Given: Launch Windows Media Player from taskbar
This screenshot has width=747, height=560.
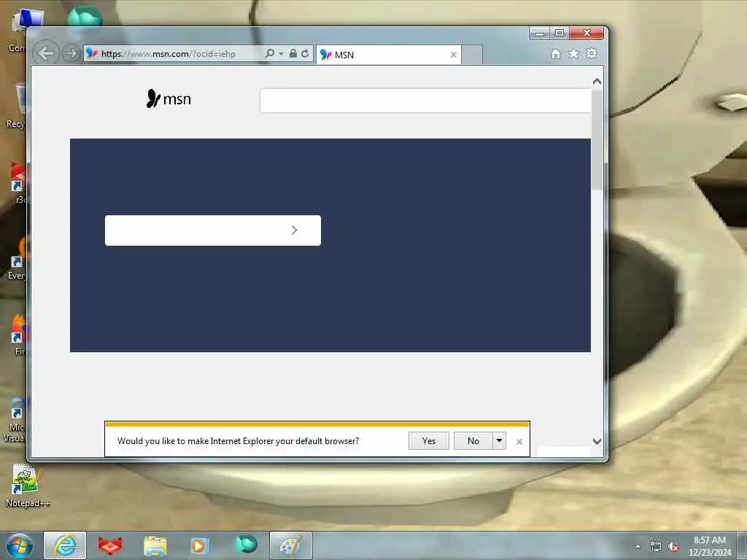Looking at the screenshot, I should 199,545.
